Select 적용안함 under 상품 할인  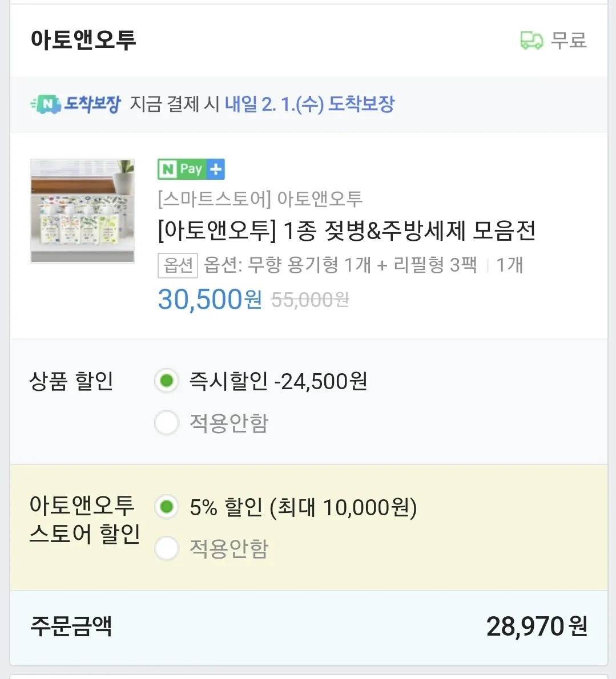167,422
